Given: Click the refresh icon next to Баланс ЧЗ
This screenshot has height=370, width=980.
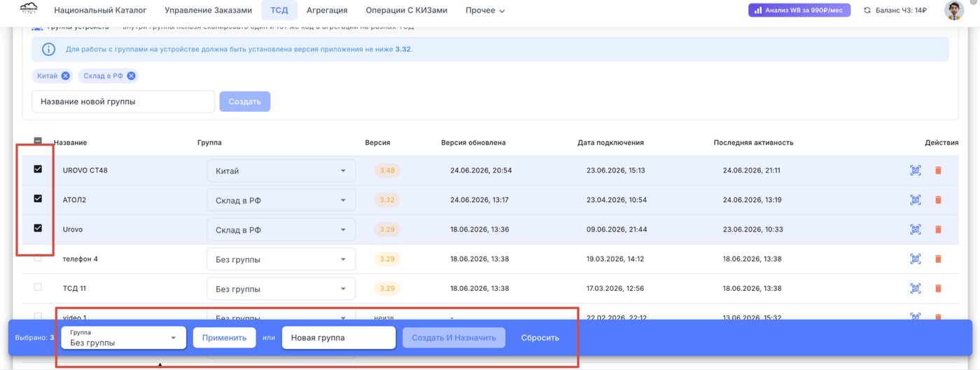Looking at the screenshot, I should (x=867, y=10).
